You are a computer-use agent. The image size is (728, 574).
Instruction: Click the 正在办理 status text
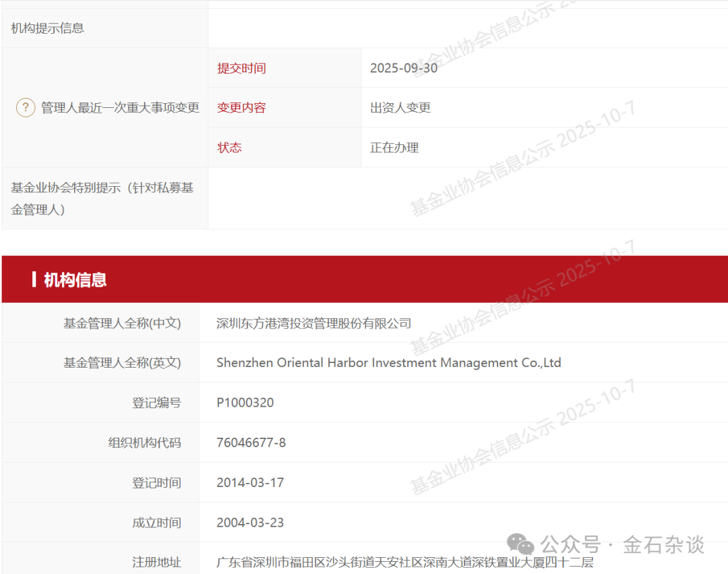point(394,148)
